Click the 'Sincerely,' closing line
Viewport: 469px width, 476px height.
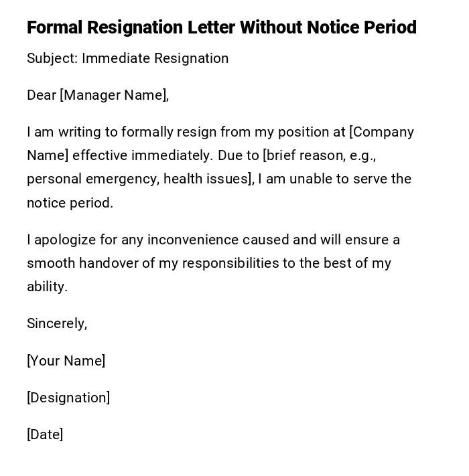[x=57, y=323]
